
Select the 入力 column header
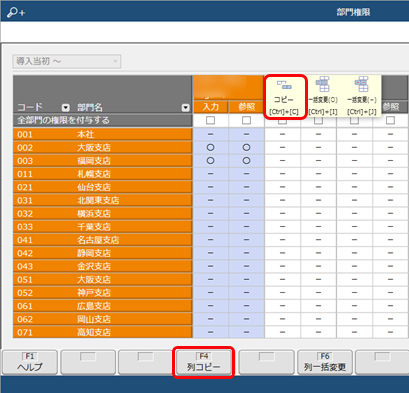[211, 107]
